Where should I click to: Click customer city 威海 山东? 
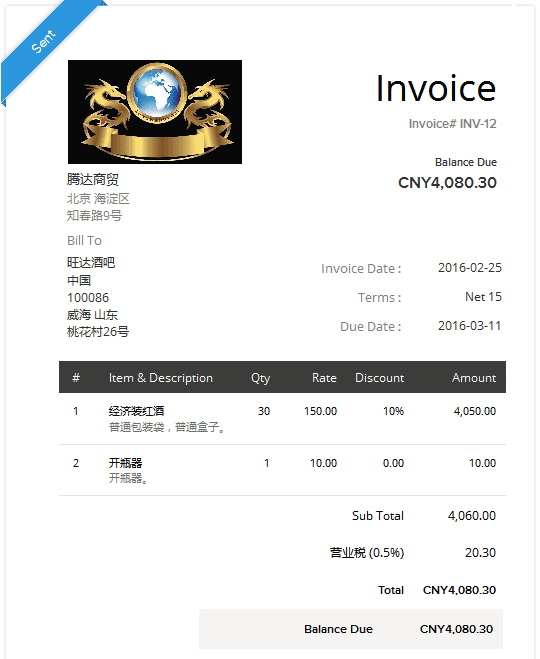tap(92, 315)
